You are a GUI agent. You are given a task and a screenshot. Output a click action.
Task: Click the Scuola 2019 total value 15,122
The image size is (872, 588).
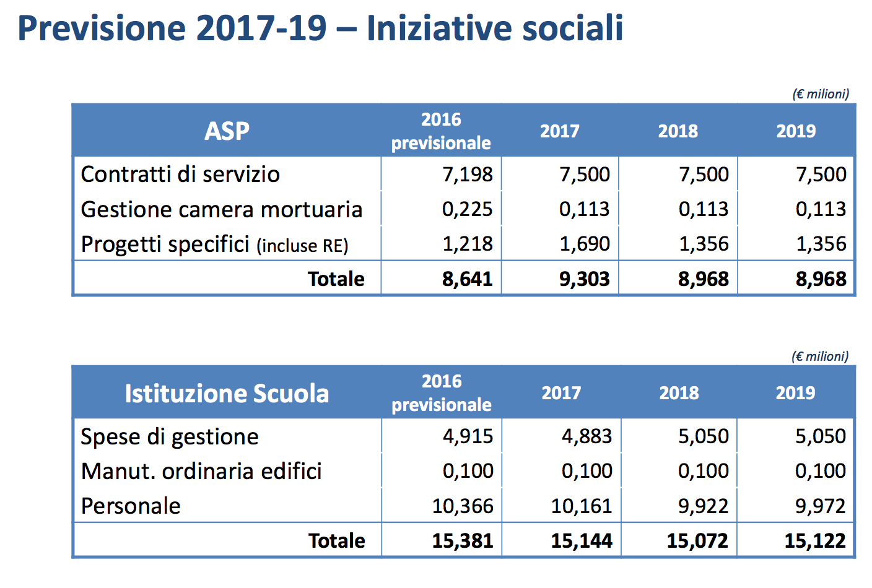[814, 541]
